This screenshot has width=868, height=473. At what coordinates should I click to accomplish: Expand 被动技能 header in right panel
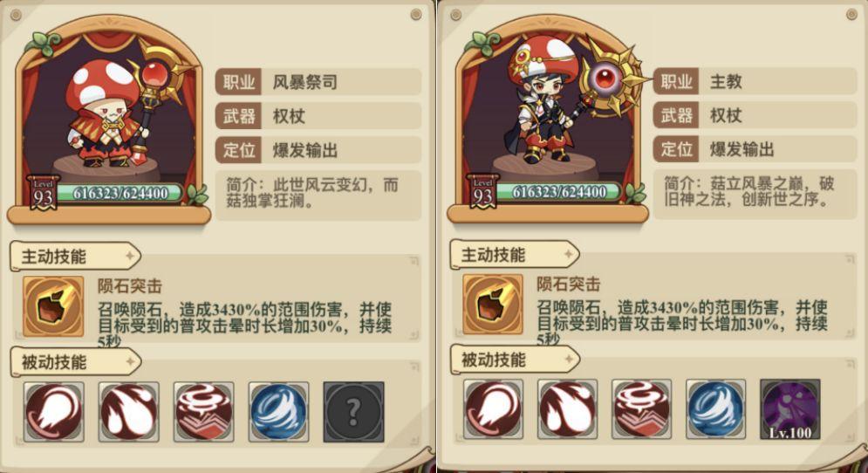[515, 360]
